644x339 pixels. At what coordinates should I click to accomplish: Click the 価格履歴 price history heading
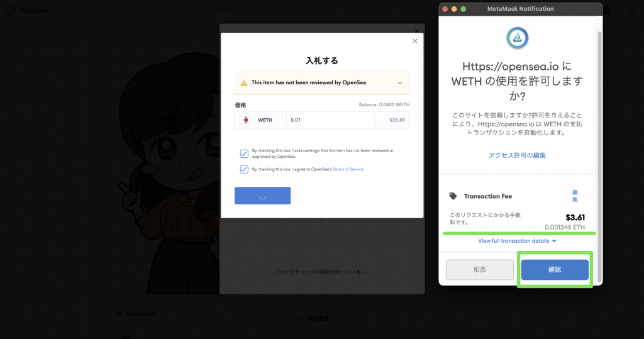(x=318, y=318)
